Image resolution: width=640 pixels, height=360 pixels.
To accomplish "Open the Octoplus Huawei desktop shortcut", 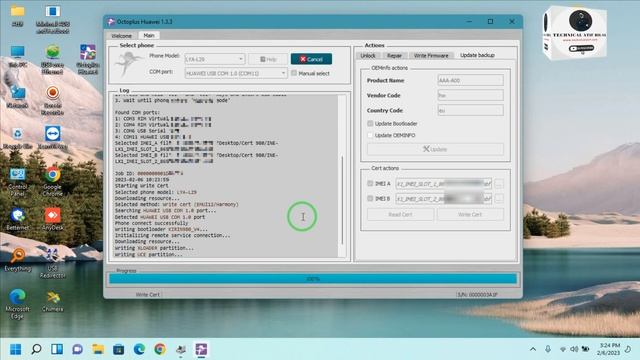I will [x=87, y=59].
